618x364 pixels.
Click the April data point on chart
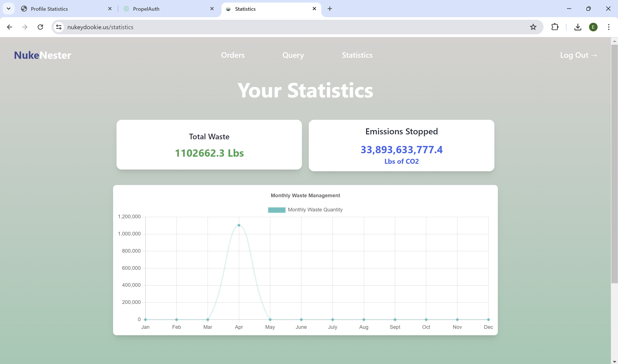239,225
